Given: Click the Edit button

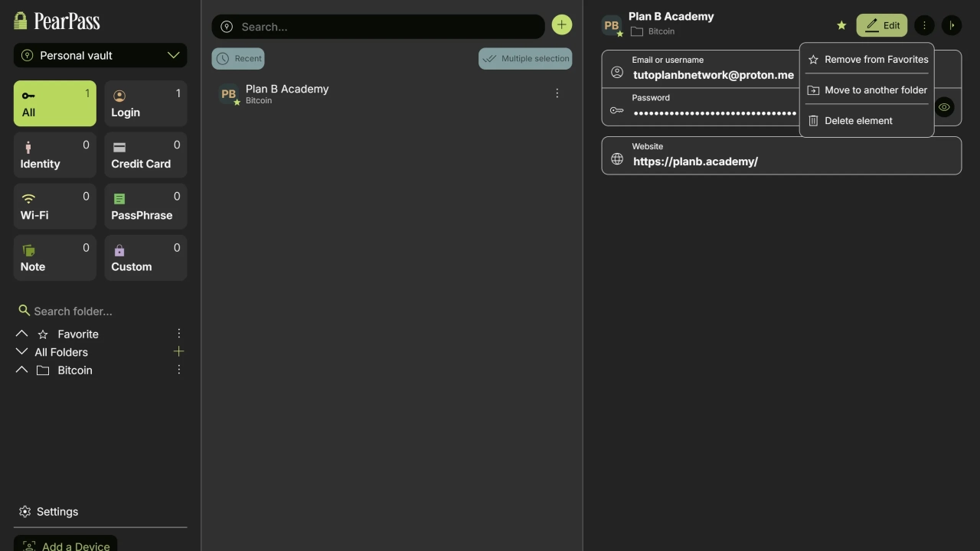Looking at the screenshot, I should click(881, 25).
